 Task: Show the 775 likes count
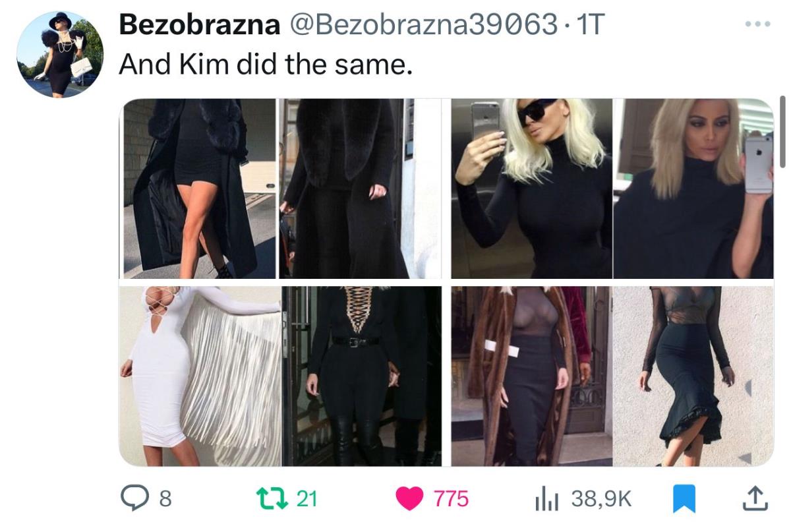pyautogui.click(x=451, y=499)
